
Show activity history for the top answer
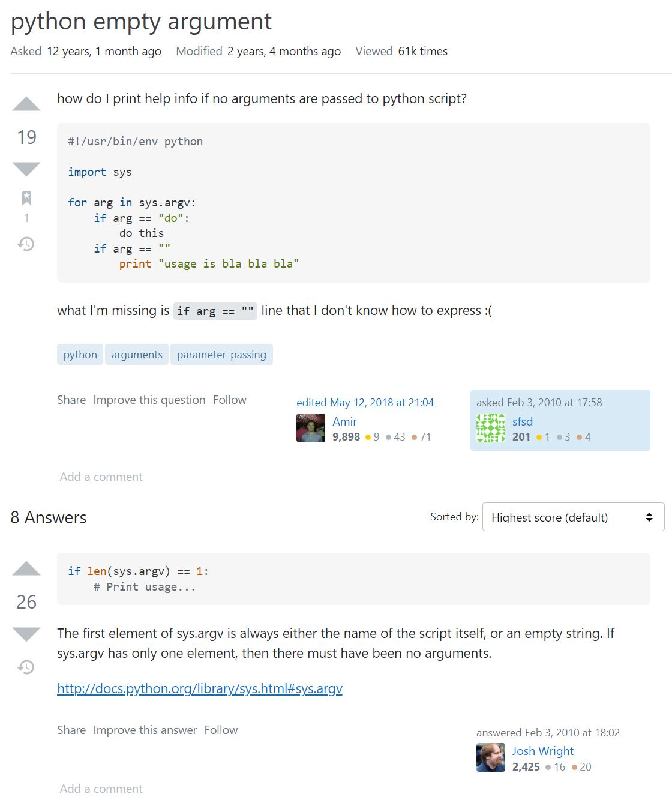pos(26,667)
